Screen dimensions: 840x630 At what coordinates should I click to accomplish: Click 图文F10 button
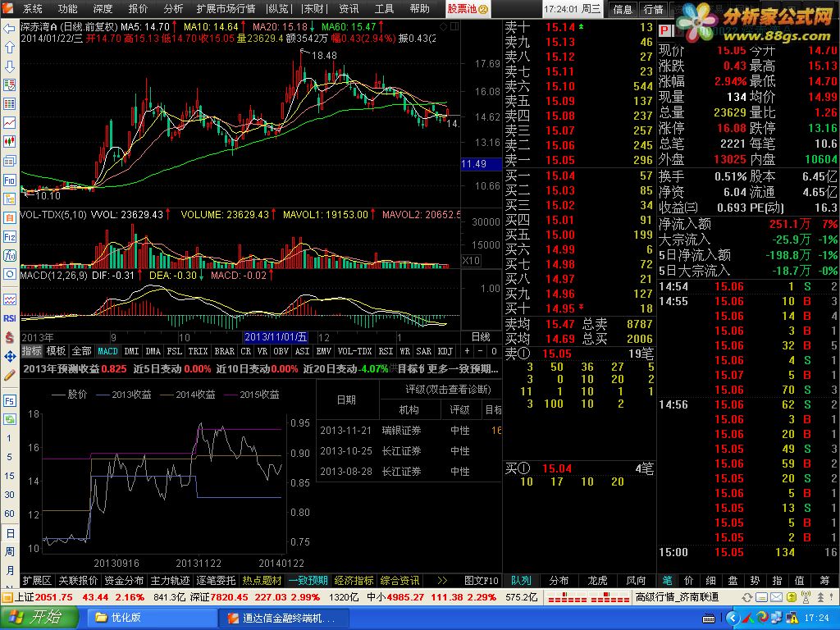pos(482,581)
